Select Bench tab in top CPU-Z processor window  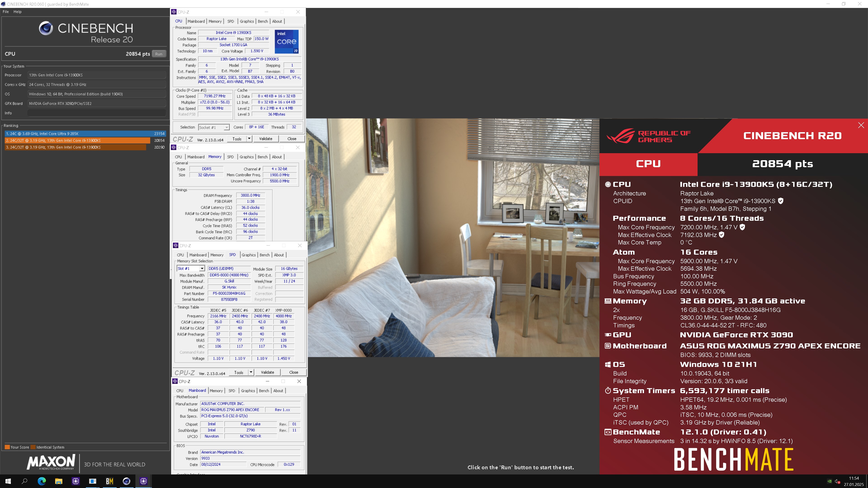(263, 21)
